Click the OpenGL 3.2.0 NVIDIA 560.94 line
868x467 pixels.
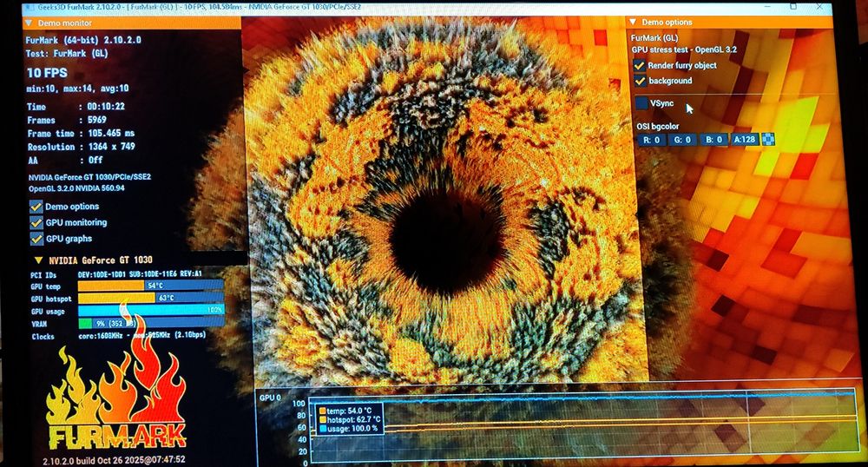pyautogui.click(x=76, y=188)
